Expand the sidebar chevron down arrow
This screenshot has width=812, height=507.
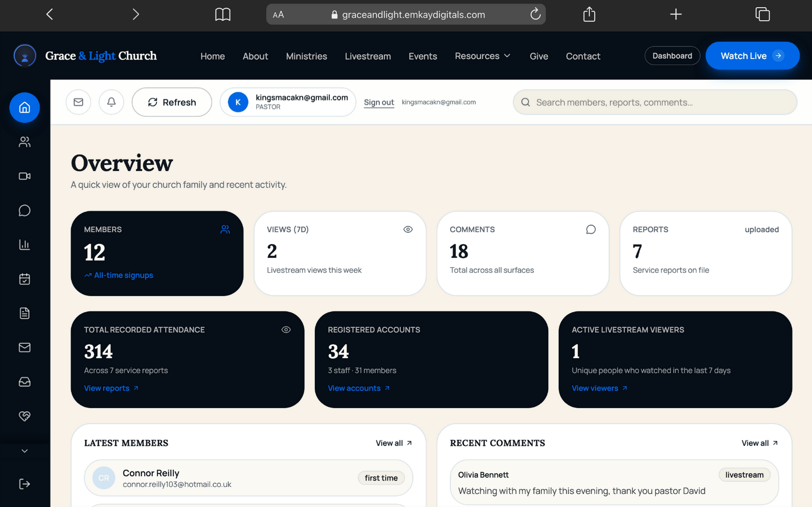click(25, 451)
